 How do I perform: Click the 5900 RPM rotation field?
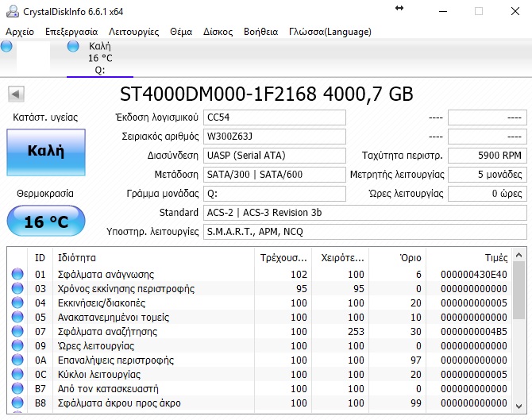click(488, 156)
